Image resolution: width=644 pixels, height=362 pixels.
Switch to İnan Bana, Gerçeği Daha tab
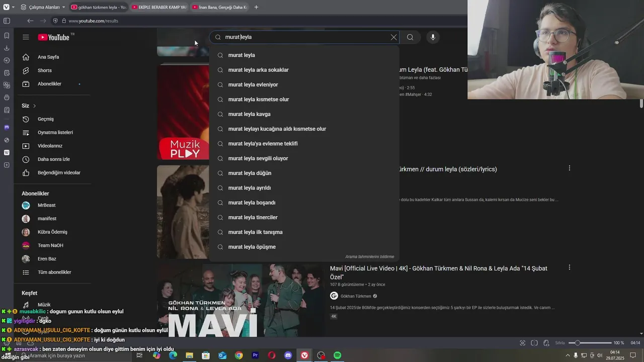tap(219, 7)
